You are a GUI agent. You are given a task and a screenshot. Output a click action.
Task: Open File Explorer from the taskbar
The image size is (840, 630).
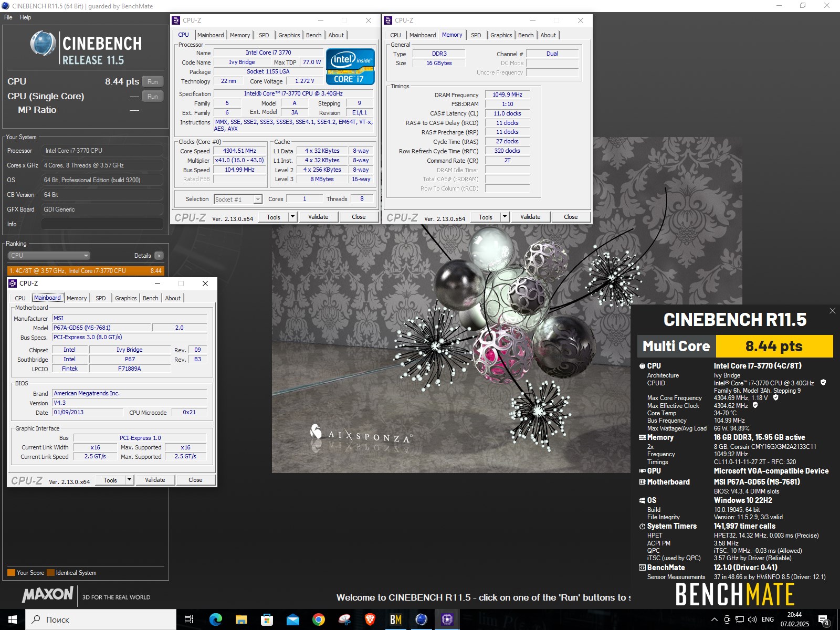tap(241, 619)
